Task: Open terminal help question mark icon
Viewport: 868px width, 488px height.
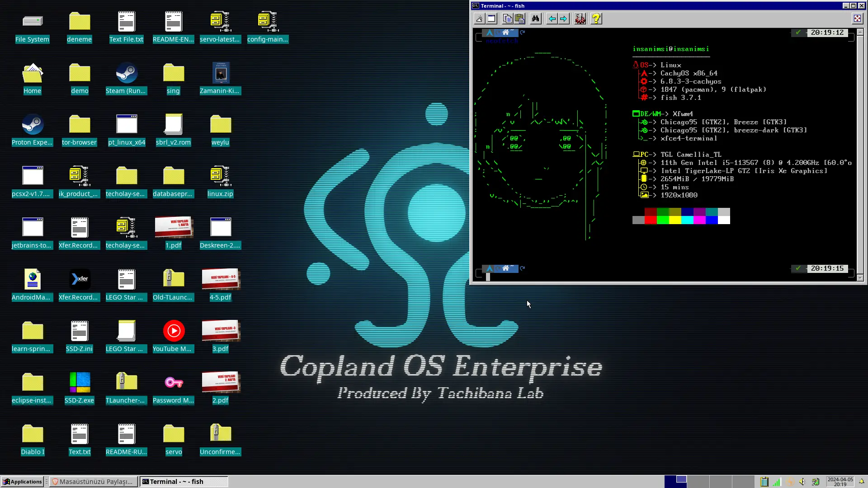Action: click(x=596, y=19)
